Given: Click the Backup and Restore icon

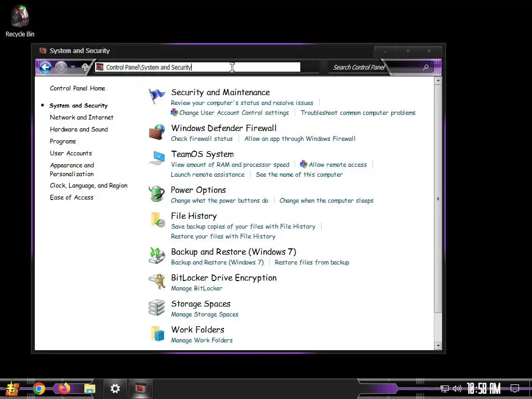Looking at the screenshot, I should pyautogui.click(x=156, y=256).
